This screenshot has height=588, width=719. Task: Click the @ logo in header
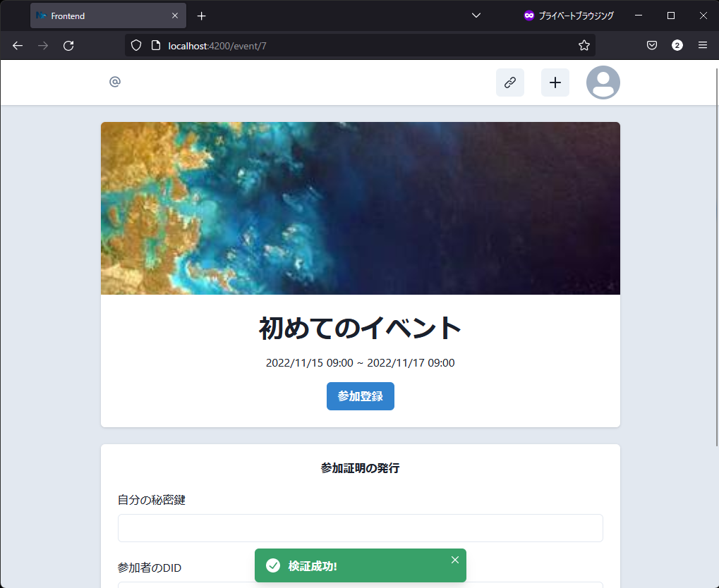(115, 82)
